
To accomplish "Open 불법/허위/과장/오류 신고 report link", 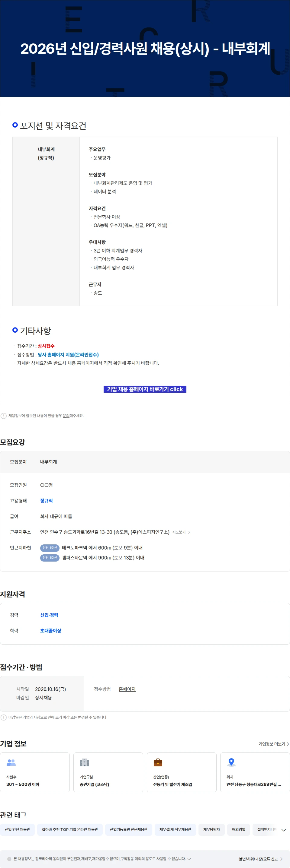I will pyautogui.click(x=260, y=859).
